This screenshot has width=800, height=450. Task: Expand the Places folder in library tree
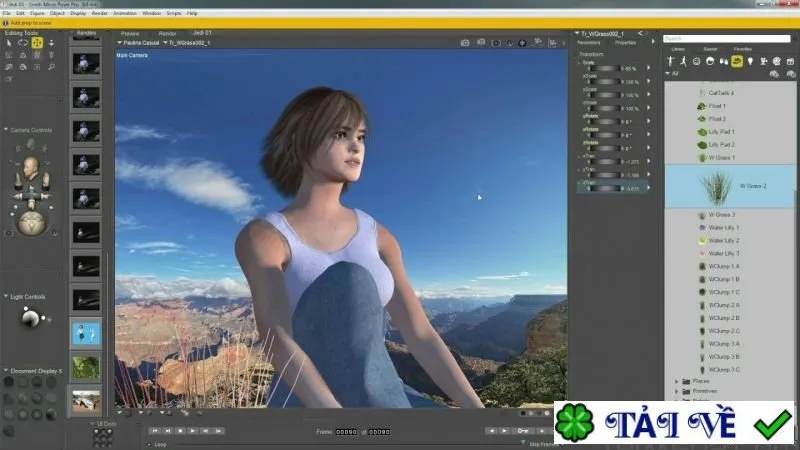point(677,381)
